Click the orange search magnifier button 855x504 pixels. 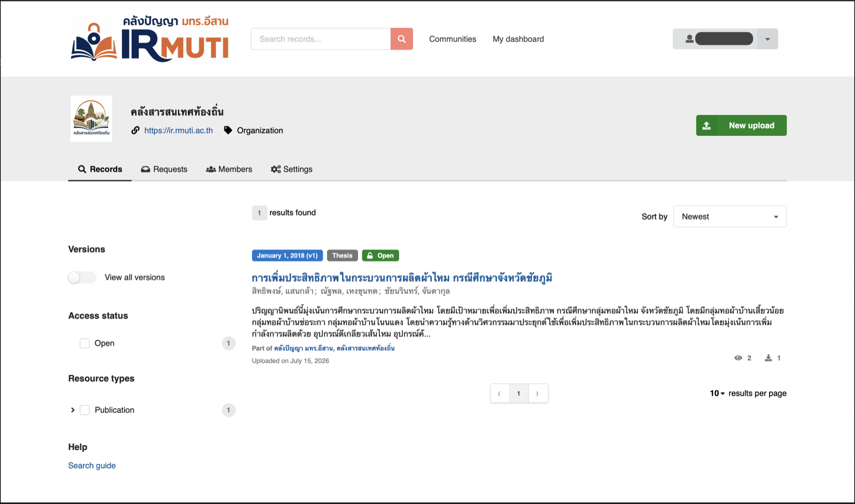point(401,39)
